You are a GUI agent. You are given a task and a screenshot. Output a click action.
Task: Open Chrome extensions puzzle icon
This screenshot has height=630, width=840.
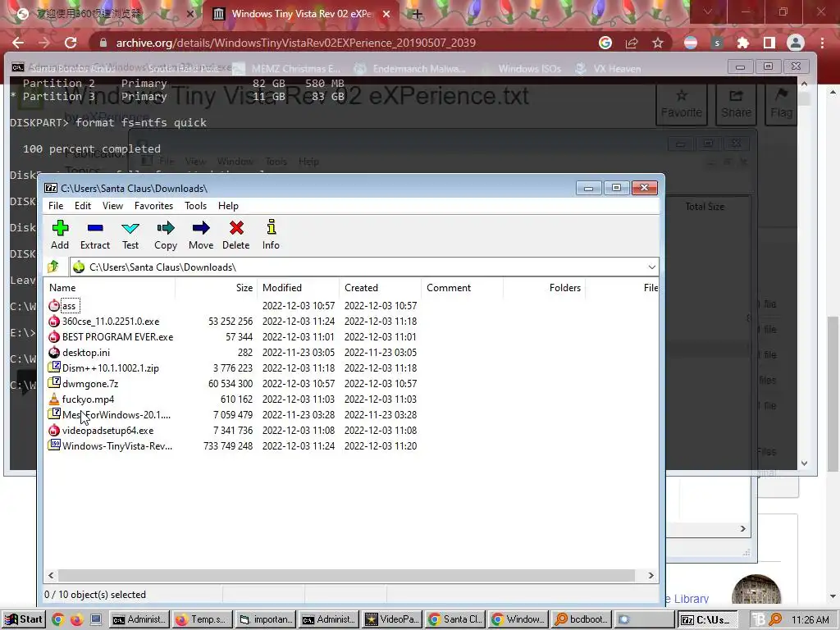coord(743,43)
